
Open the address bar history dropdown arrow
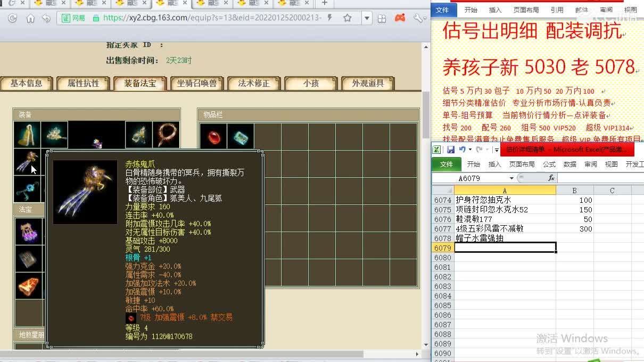click(x=367, y=18)
